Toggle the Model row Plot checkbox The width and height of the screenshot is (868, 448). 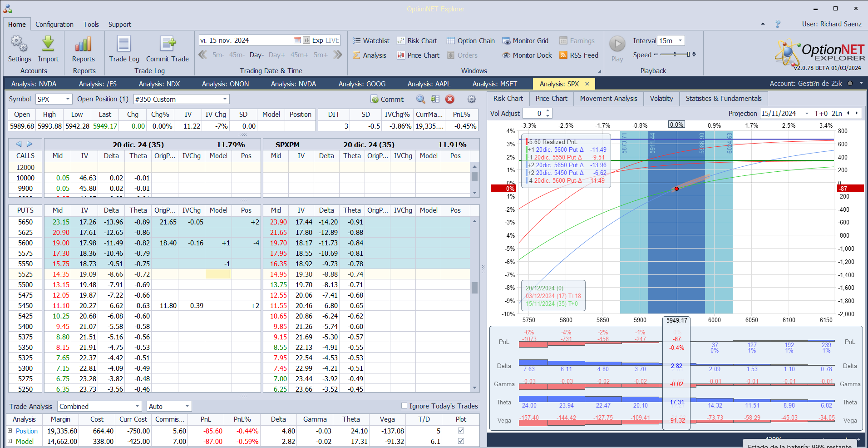(461, 441)
